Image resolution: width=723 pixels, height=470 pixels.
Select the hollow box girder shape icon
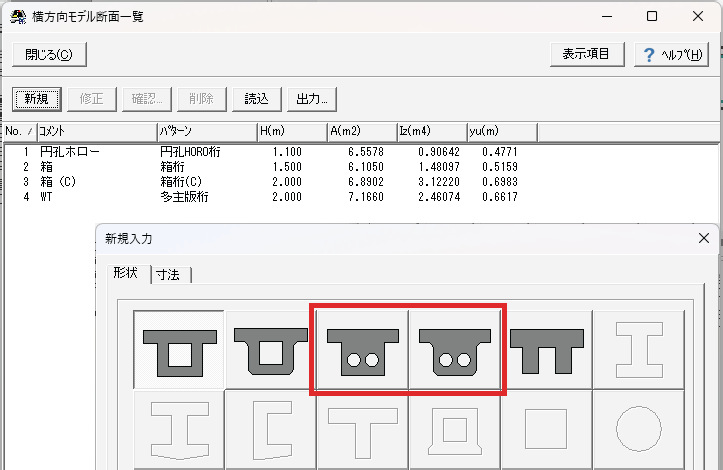click(178, 348)
